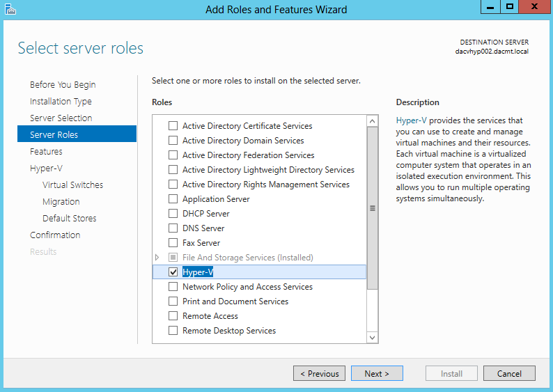The image size is (553, 392).
Task: Uncheck the Hyper-V role checkbox
Action: (x=173, y=272)
